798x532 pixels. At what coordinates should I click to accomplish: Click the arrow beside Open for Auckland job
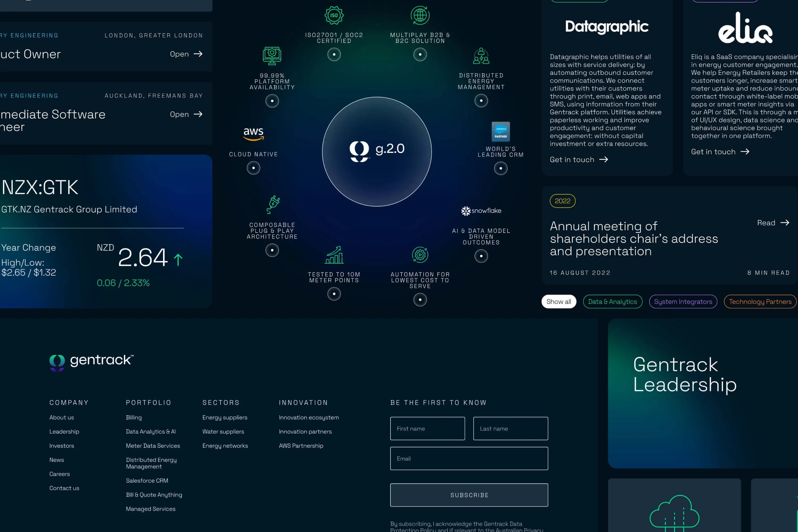click(x=198, y=114)
